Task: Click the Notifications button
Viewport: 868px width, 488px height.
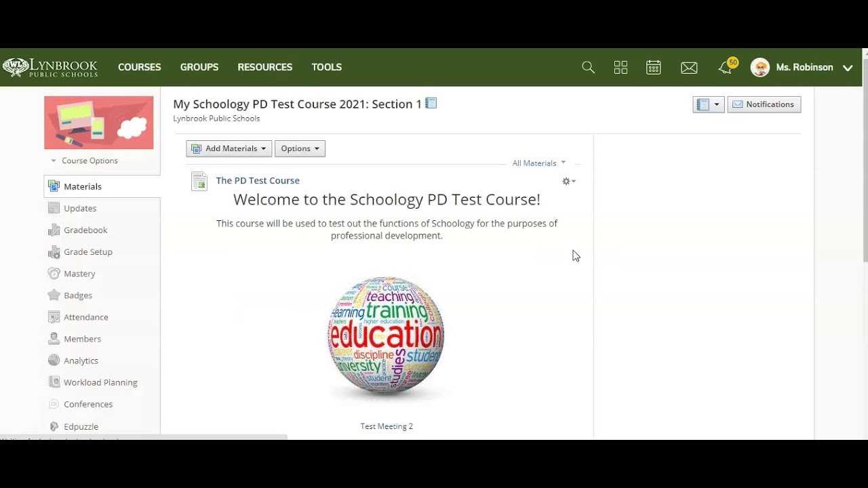Action: [x=764, y=104]
